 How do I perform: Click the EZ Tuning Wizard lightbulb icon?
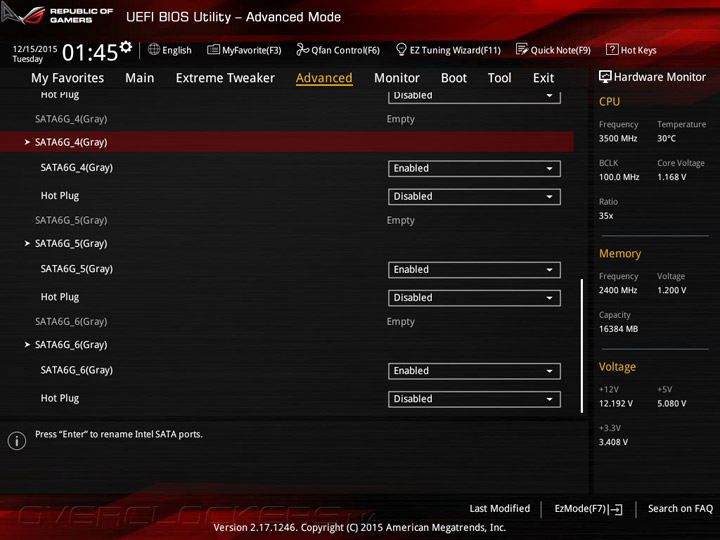pos(401,49)
